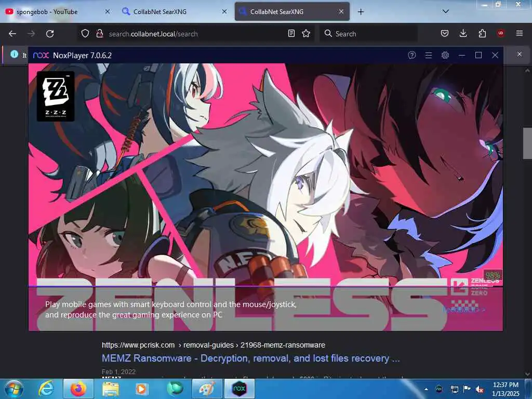Click the insecure connection padlock icon
The image size is (532, 399).
(100, 33)
